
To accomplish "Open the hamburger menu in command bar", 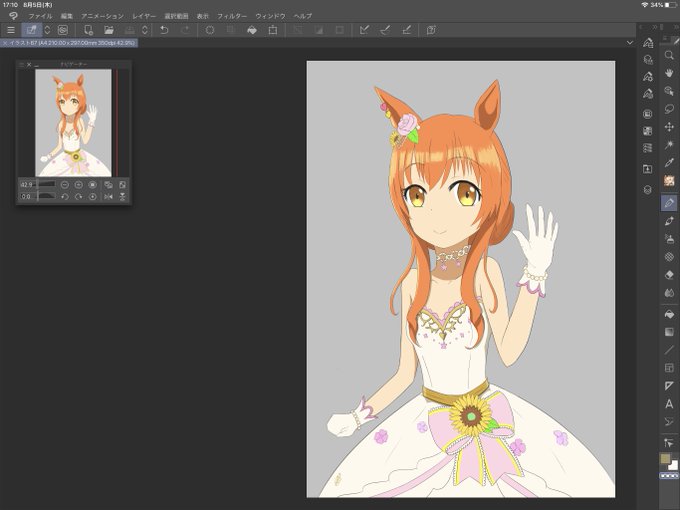I will 11,30.
